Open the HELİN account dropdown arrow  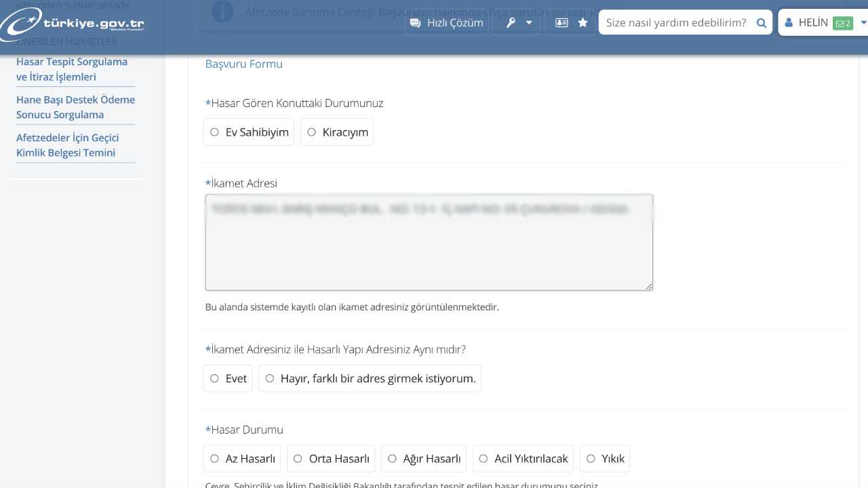(x=862, y=22)
